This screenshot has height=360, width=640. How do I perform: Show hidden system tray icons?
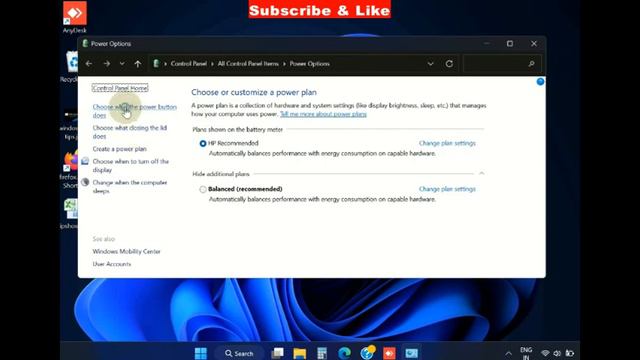tap(508, 353)
